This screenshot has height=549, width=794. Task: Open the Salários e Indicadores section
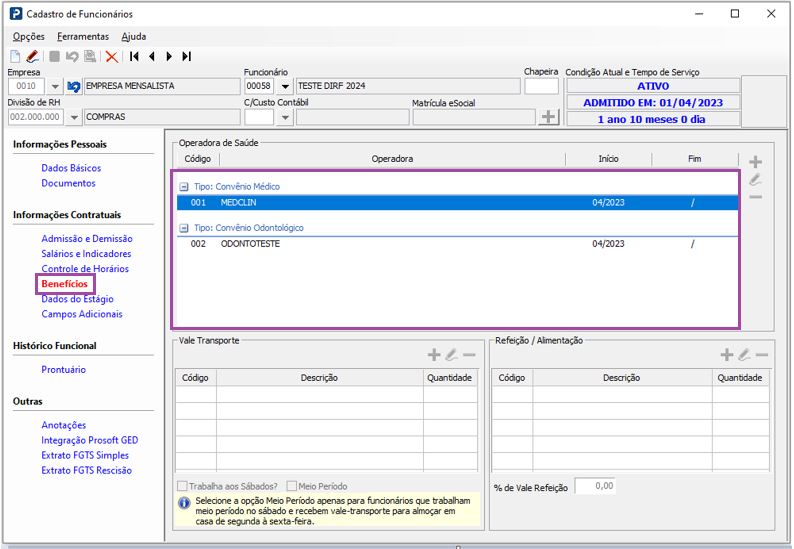tap(86, 254)
